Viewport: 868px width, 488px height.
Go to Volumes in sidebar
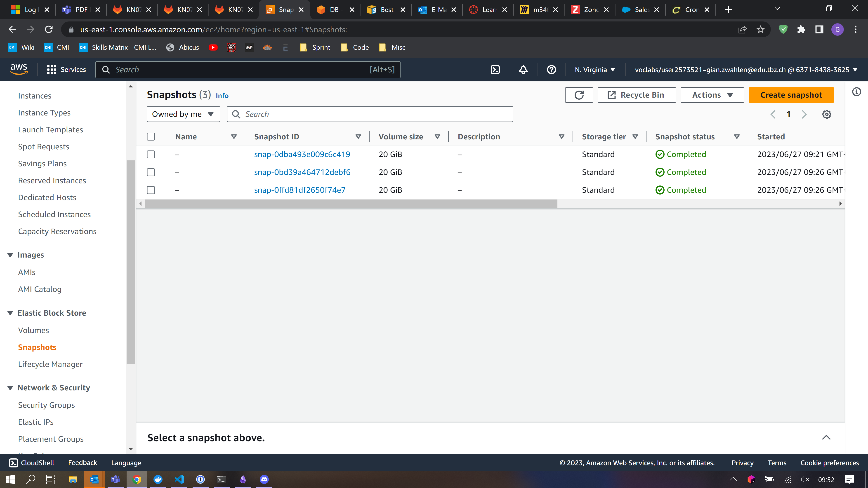33,330
